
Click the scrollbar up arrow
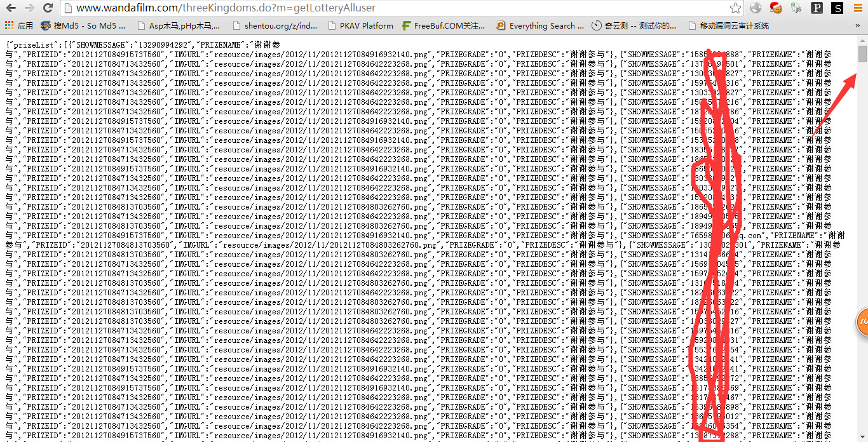[862, 40]
